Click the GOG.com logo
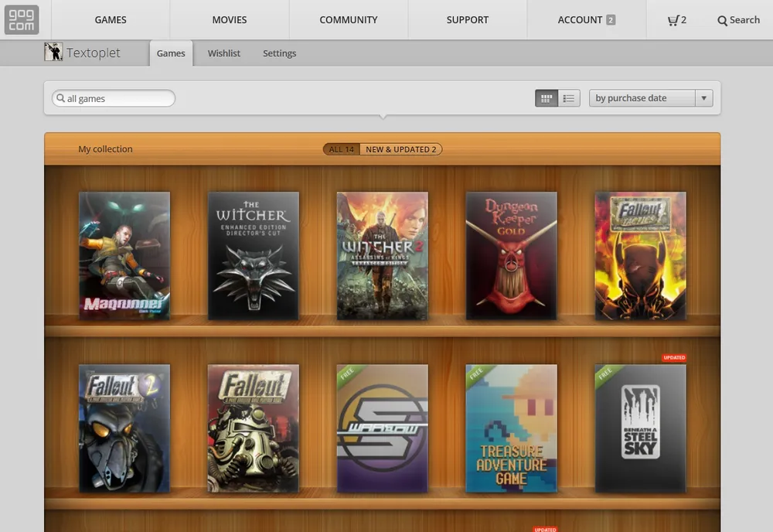Image resolution: width=773 pixels, height=532 pixels. pos(21,19)
